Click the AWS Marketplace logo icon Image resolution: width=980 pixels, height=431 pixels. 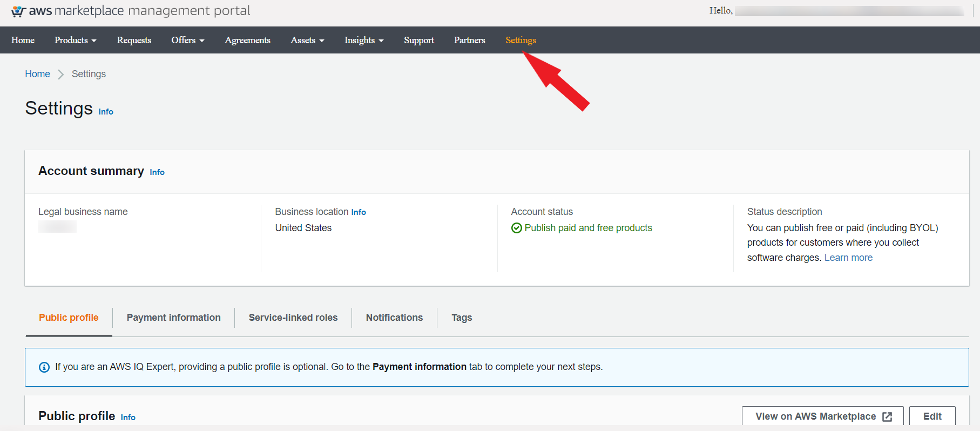tap(18, 11)
